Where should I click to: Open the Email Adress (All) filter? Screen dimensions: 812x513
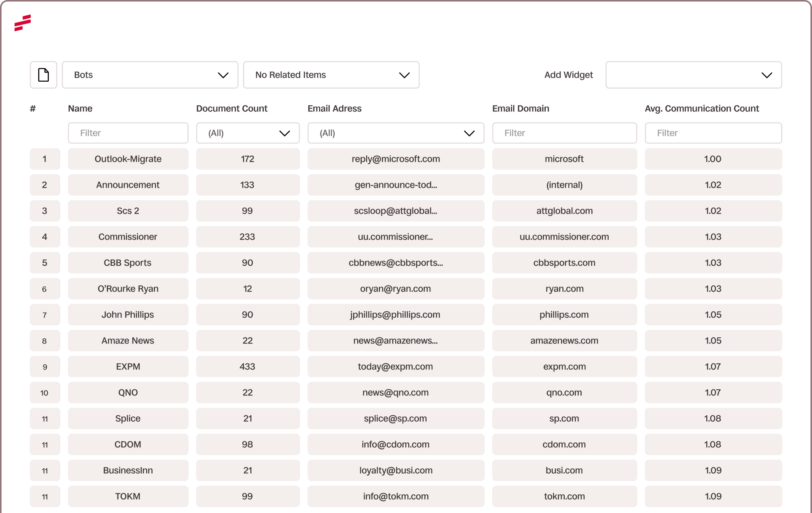(x=396, y=133)
